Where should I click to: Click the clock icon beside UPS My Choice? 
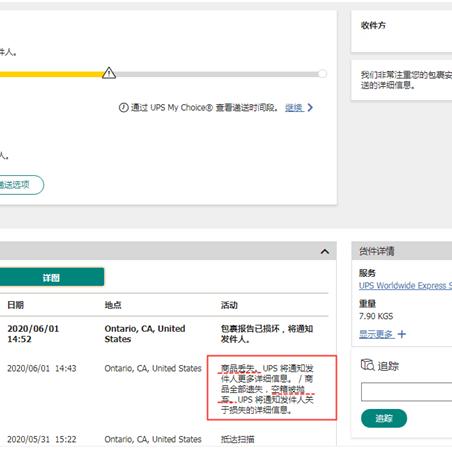[123, 108]
